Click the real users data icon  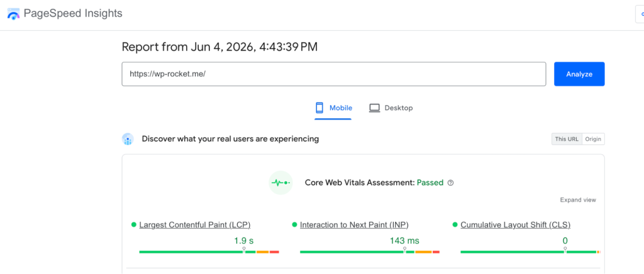pyautogui.click(x=128, y=139)
